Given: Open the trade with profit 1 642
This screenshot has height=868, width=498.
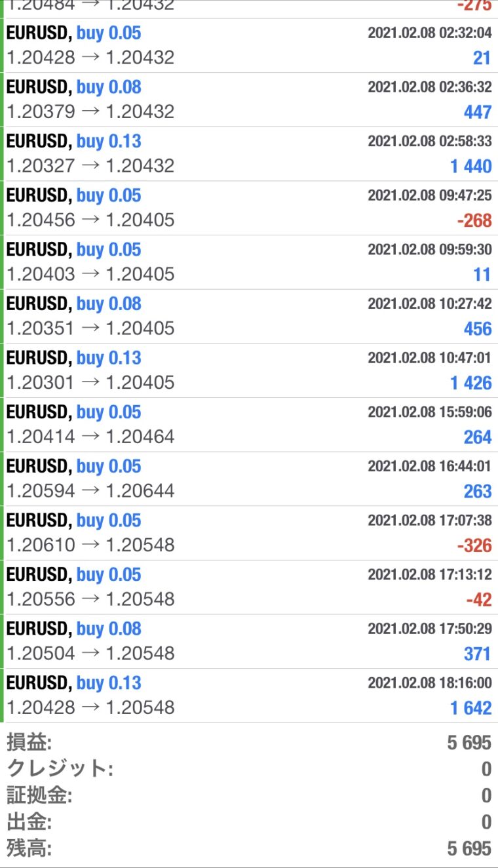Looking at the screenshot, I should pyautogui.click(x=249, y=696).
